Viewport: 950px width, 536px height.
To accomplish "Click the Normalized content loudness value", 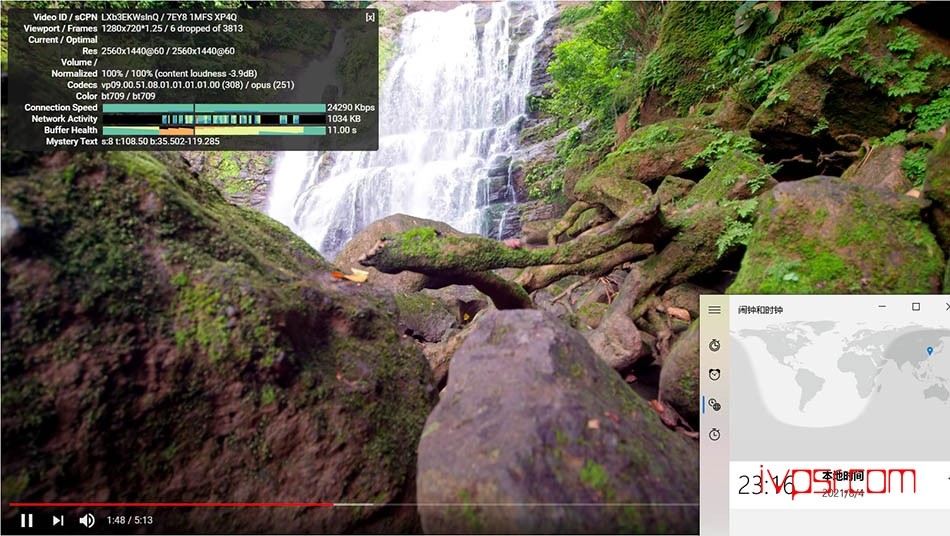I will click(179, 73).
